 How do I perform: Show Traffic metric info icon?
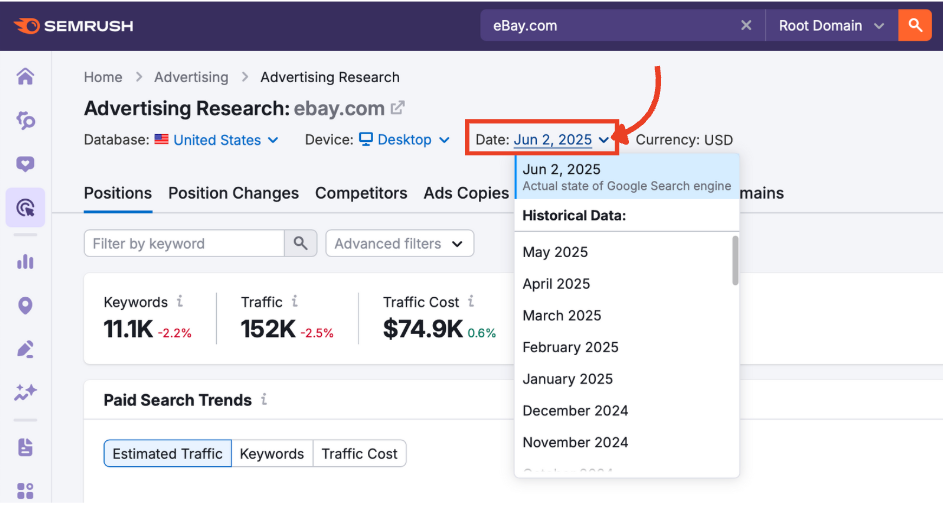pos(294,301)
